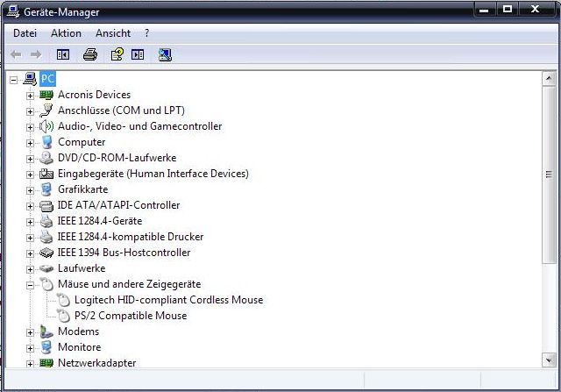The width and height of the screenshot is (561, 392).
Task: Toggle the action pane toolbar icon
Action: [138, 54]
